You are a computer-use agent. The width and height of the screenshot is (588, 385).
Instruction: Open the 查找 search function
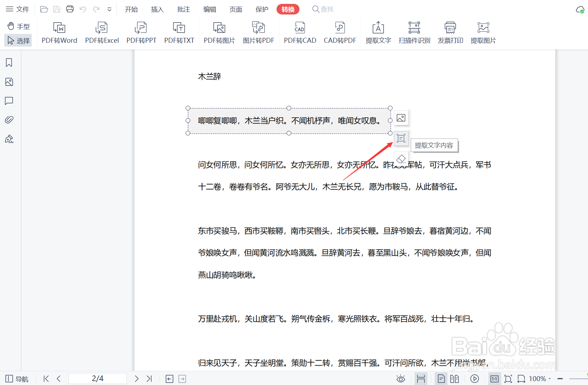click(322, 9)
